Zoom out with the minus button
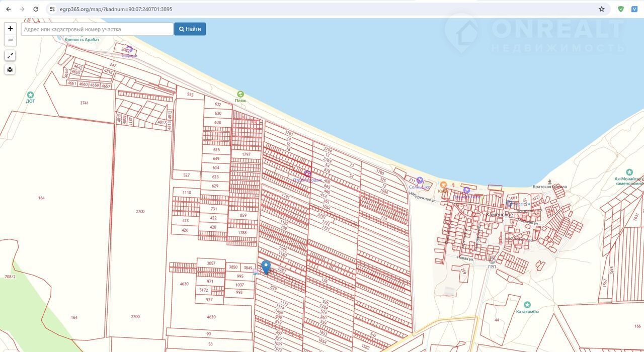This screenshot has width=644, height=352. [10, 40]
